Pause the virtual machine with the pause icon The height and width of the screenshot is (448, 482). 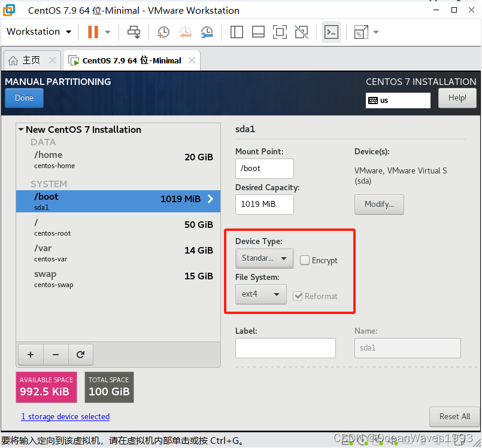pyautogui.click(x=93, y=32)
